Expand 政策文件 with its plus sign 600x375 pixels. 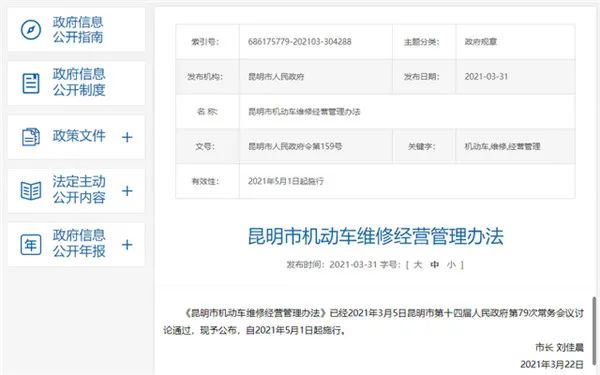[127, 137]
